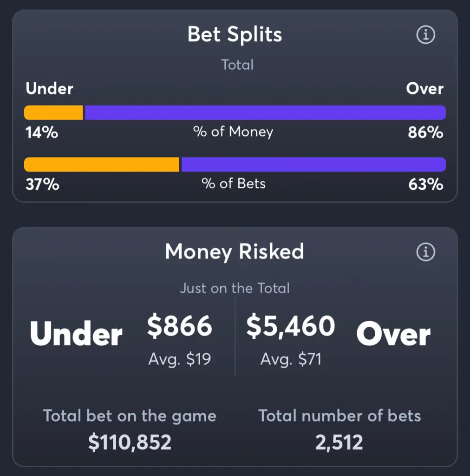
Task: Select the Under label above the bars
Action: pos(49,89)
